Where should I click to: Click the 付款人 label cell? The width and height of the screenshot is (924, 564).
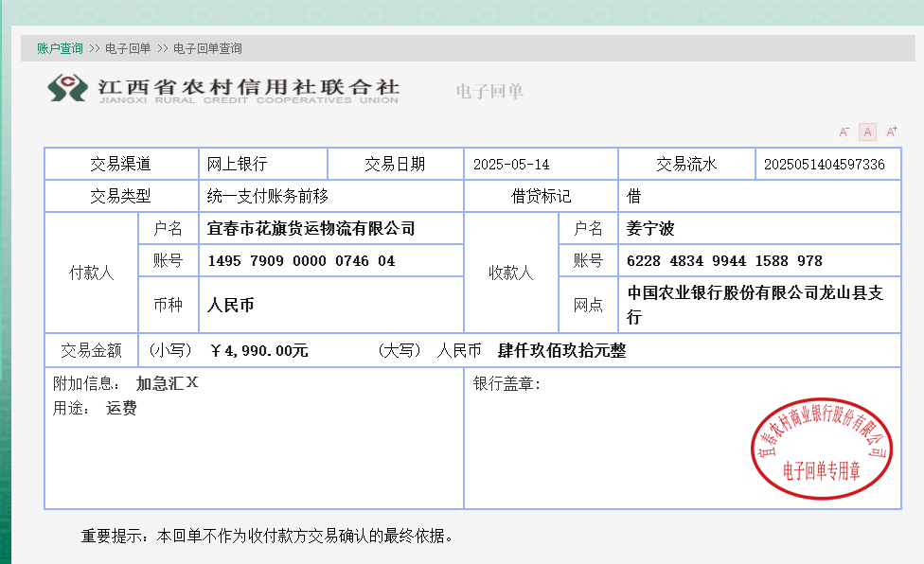click(x=91, y=273)
